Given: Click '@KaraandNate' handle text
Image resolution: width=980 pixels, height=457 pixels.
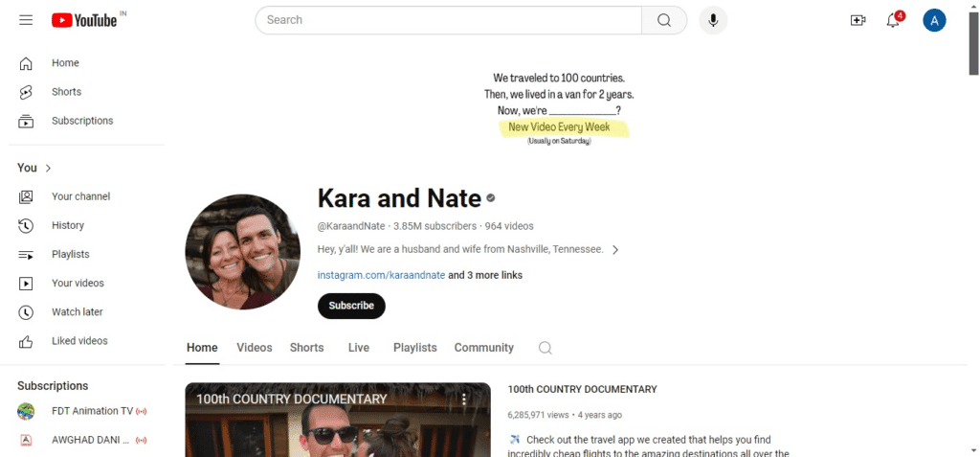Looking at the screenshot, I should (x=351, y=226).
